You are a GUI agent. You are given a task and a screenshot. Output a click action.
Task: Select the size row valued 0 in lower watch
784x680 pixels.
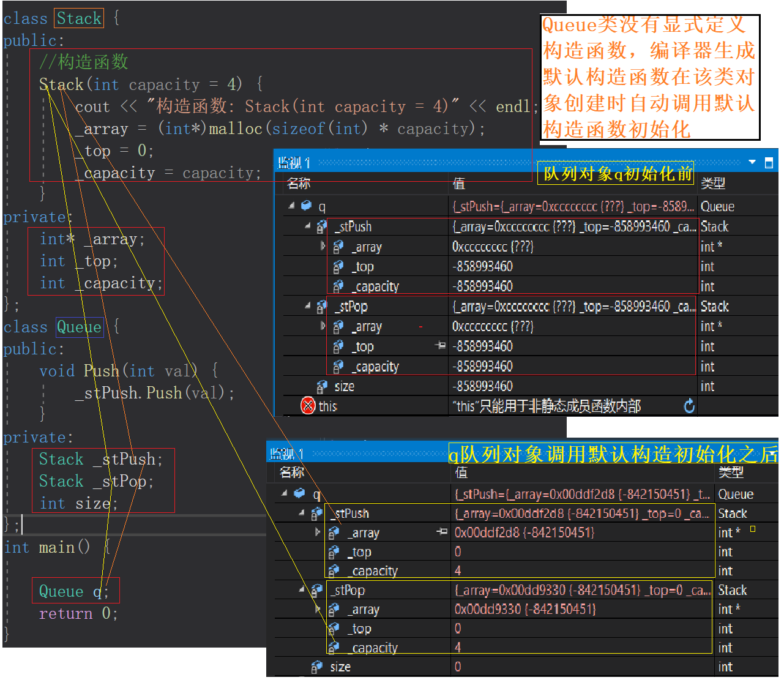522,667
